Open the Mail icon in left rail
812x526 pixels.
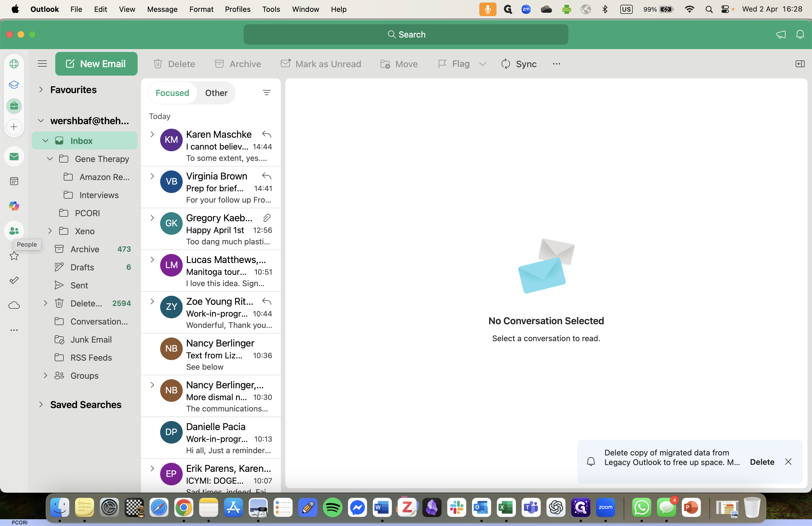click(14, 157)
